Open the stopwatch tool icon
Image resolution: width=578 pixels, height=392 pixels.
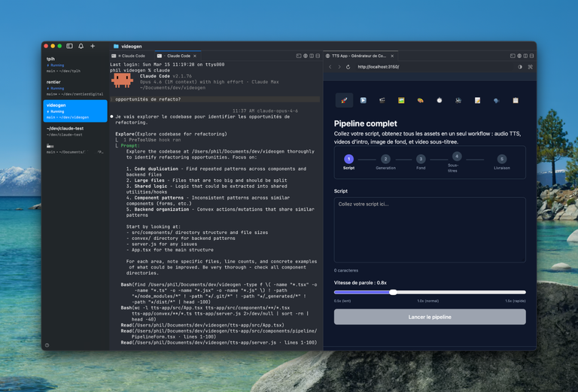tap(440, 100)
